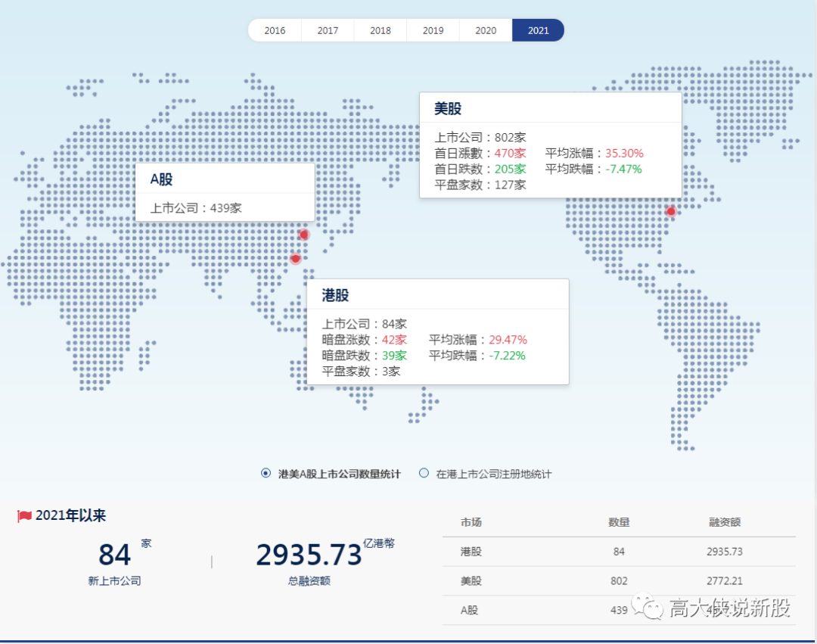Select 在港上市公司注册地统计 radio option
Image resolution: width=817 pixels, height=644 pixels.
pos(424,473)
